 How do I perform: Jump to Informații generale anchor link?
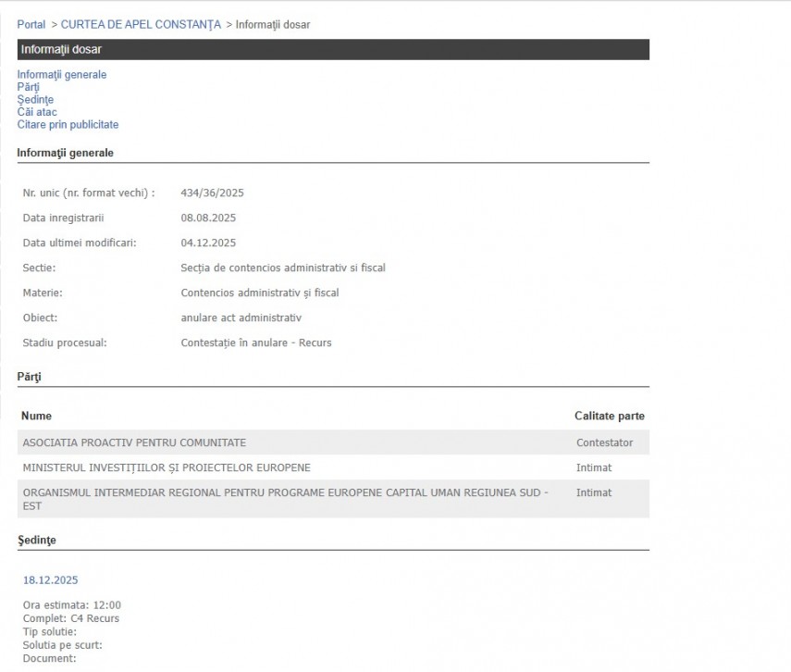pyautogui.click(x=61, y=74)
